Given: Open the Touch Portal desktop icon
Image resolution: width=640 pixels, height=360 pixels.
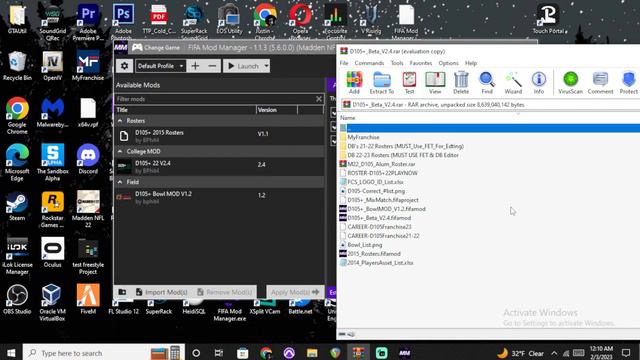Looking at the screenshot, I should click(x=548, y=20).
